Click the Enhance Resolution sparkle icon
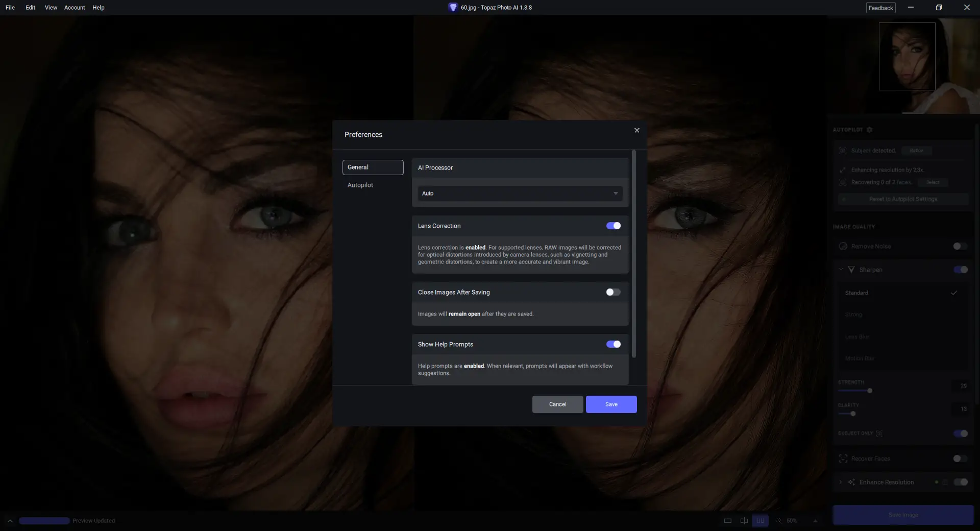The height and width of the screenshot is (531, 980). point(851,482)
